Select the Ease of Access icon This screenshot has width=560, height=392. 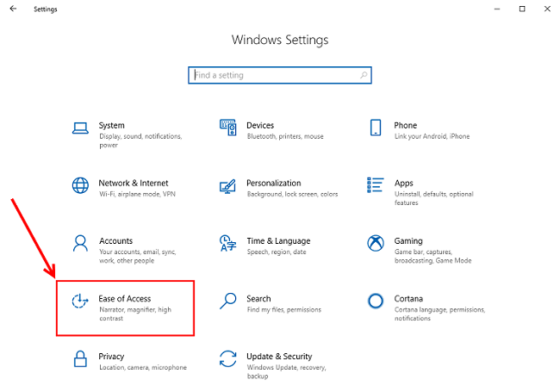(x=80, y=301)
